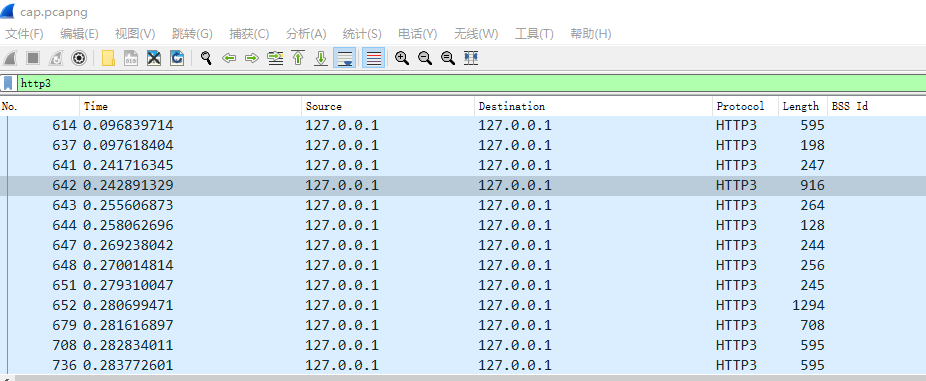Select packet with time 0.269238042
The height and width of the screenshot is (381, 926).
[463, 245]
